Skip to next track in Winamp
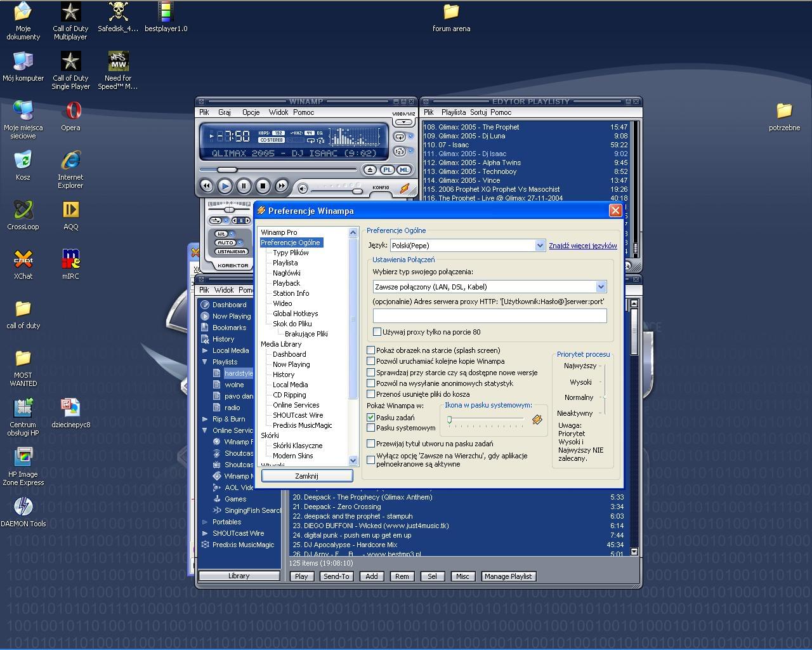The height and width of the screenshot is (650, 812). tap(281, 186)
